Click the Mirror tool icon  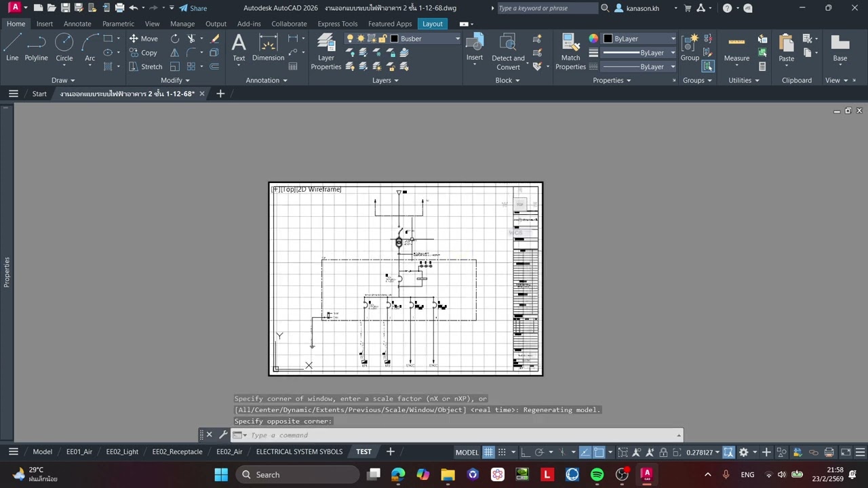pos(175,53)
